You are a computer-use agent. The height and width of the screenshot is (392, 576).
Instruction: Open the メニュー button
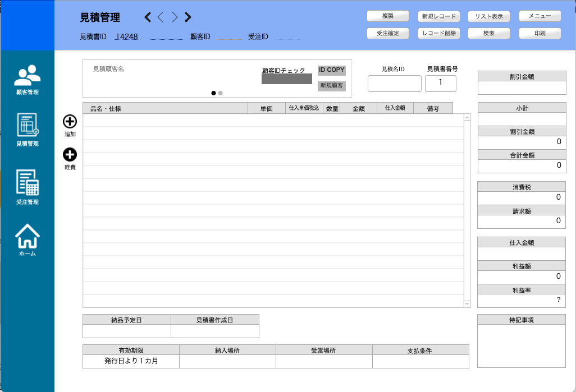tap(540, 16)
